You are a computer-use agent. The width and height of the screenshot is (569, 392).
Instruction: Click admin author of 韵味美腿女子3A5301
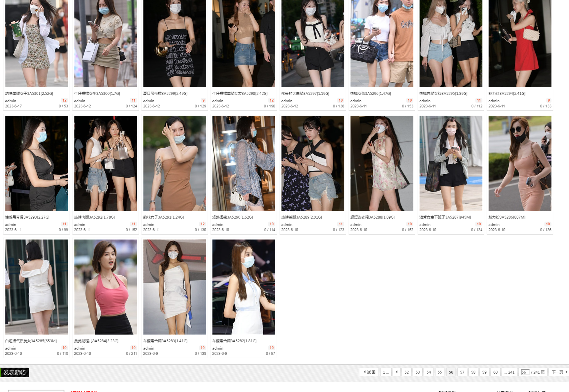[10, 101]
